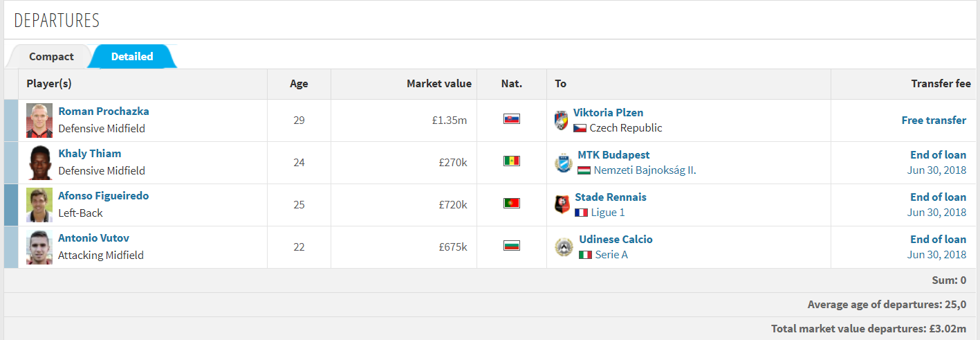Click the Stade Rennais club crest icon
The width and height of the screenshot is (980, 340).
pos(562,205)
